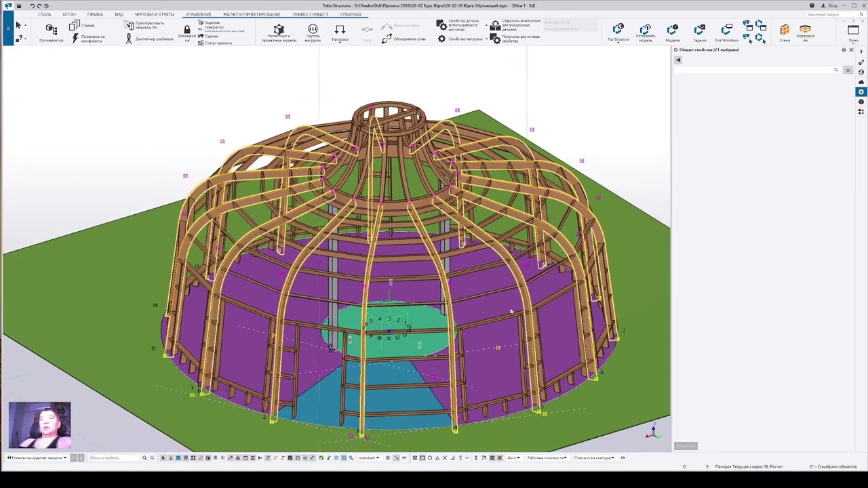The width and height of the screenshot is (868, 488).
Task: Open Статус проекта
Action: (x=215, y=43)
